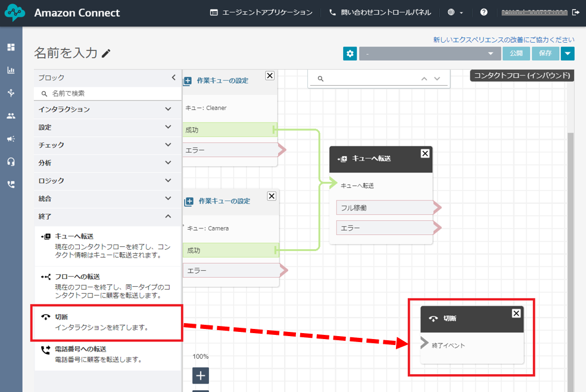Screen dimensions: 586x392
Task: Open the globe language selector
Action: (455, 12)
